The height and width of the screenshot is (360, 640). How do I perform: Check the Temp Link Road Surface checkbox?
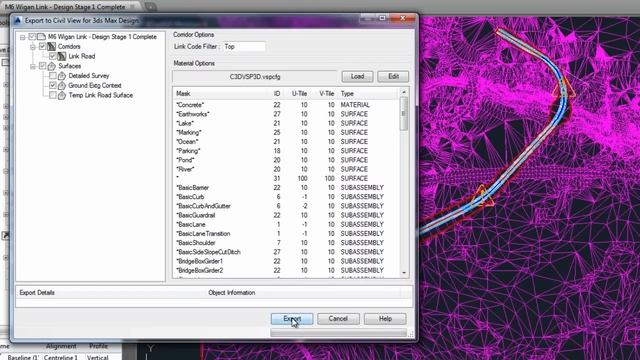[x=53, y=96]
